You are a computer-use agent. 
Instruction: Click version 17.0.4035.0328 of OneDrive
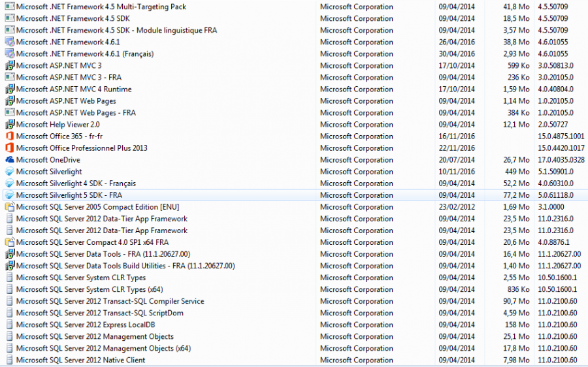(561, 160)
